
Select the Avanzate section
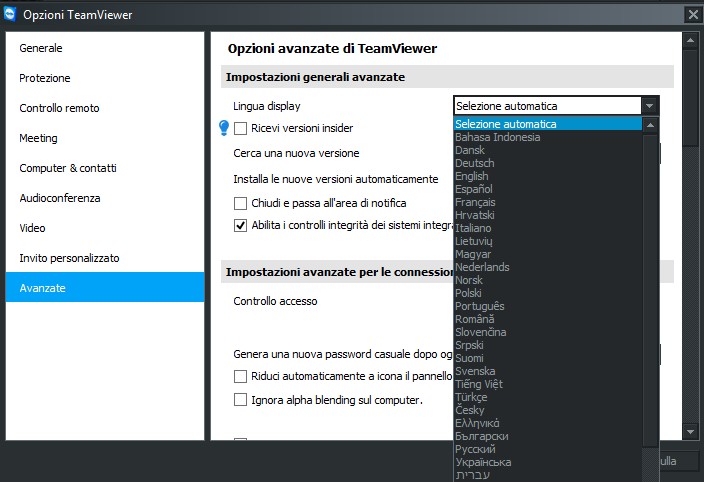105,288
